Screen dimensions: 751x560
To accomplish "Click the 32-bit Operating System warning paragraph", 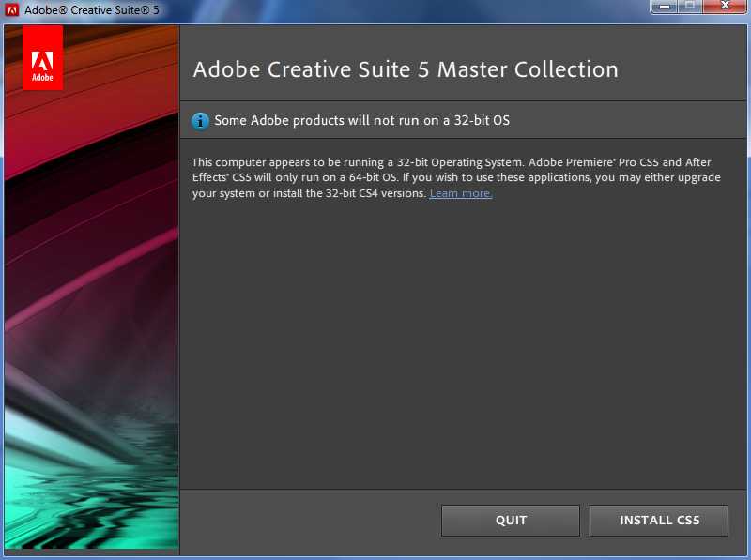I will [x=456, y=177].
